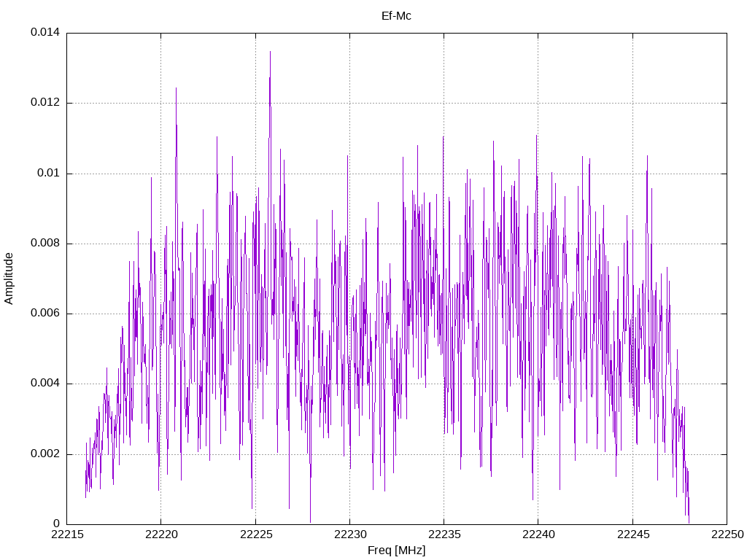This screenshot has height=560, width=747.
Task: Click the tallest spectrum peak near 22226 MHz
Action: (270, 52)
